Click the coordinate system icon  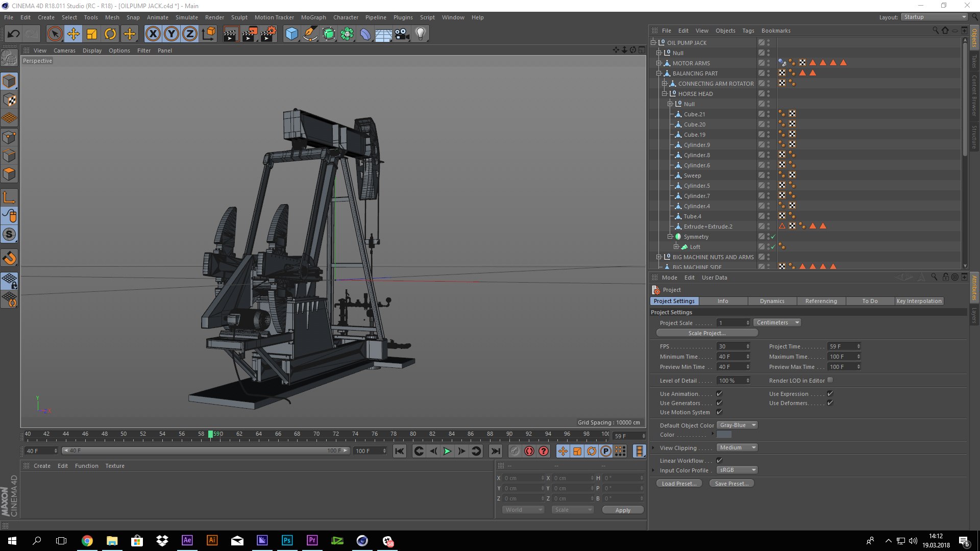[208, 34]
